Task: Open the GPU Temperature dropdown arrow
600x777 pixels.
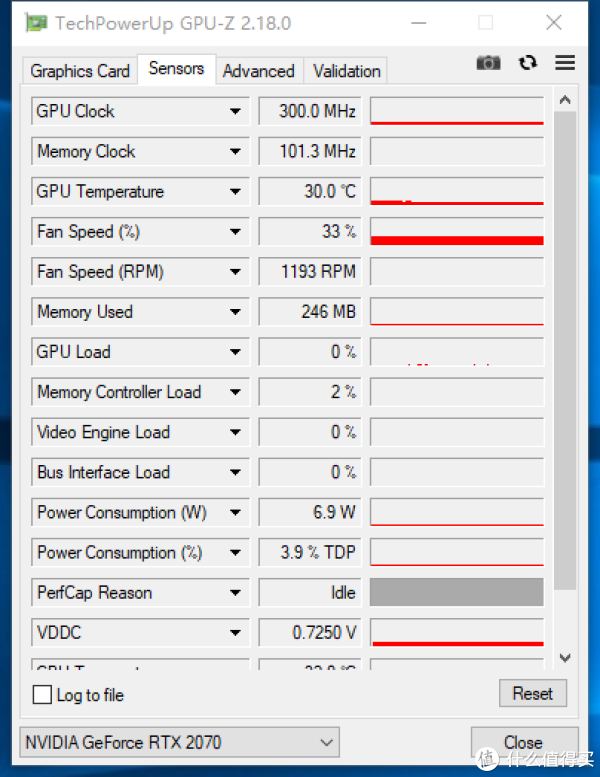Action: pyautogui.click(x=235, y=191)
